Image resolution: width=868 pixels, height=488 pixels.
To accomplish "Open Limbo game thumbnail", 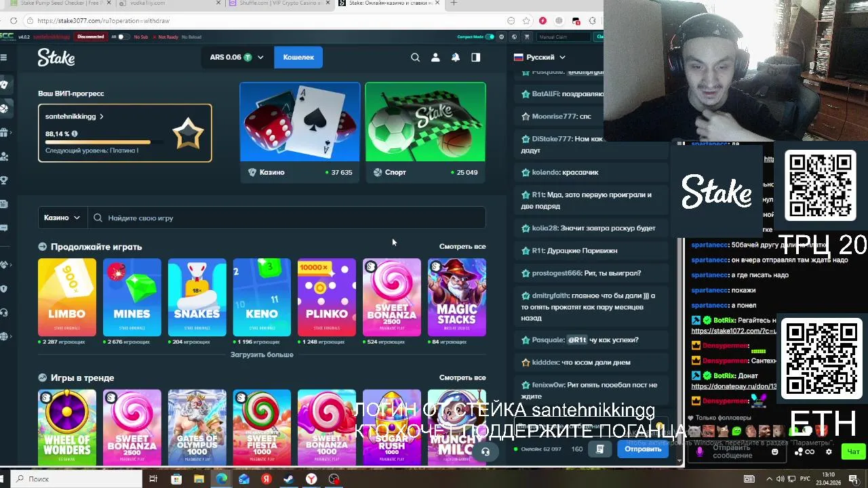I will point(67,297).
